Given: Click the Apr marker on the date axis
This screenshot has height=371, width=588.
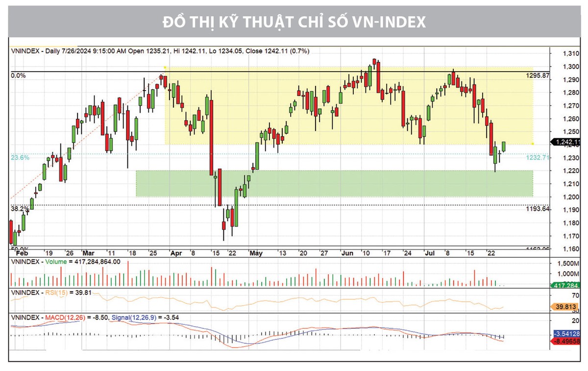Looking at the screenshot, I should pyautogui.click(x=176, y=253).
